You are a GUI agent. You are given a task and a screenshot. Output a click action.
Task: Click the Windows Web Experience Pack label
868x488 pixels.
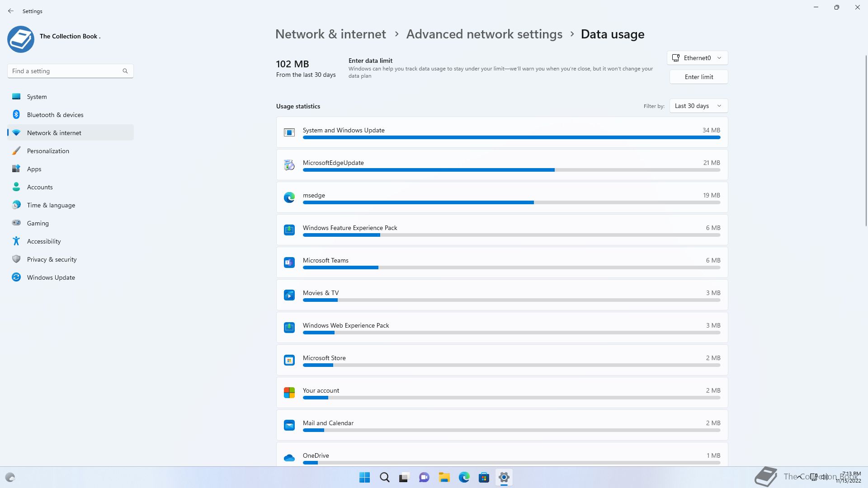click(x=346, y=325)
